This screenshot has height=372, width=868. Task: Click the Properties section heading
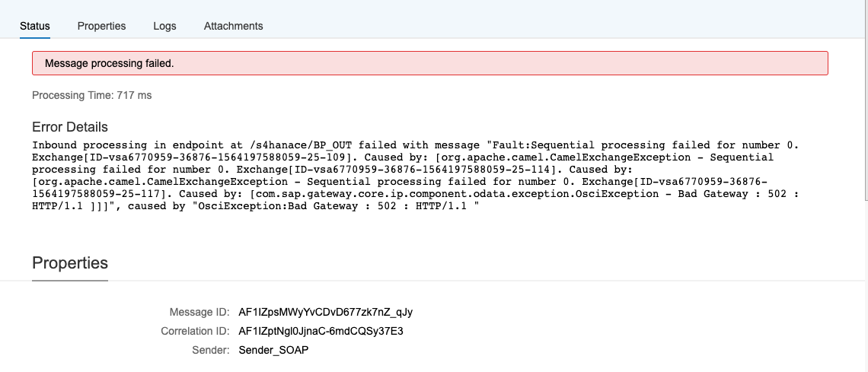pyautogui.click(x=70, y=262)
